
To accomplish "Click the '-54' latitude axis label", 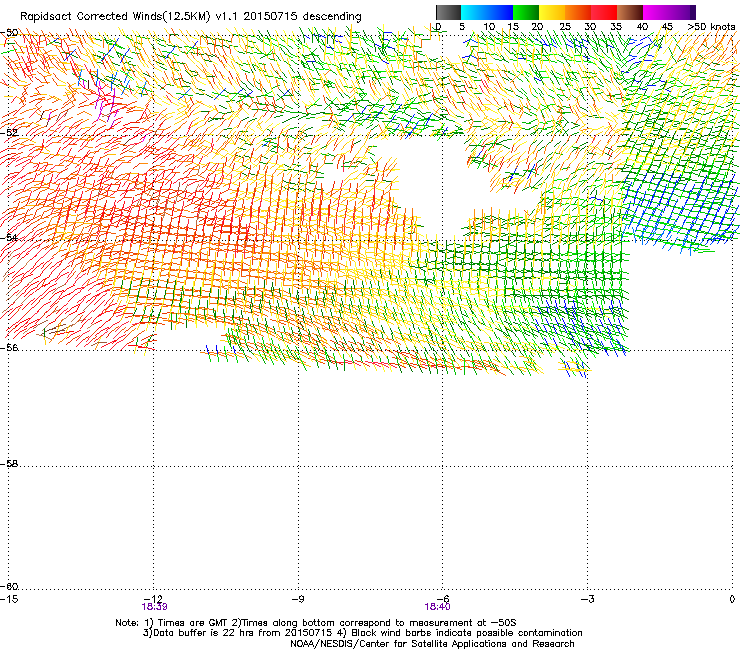I will [x=9, y=237].
